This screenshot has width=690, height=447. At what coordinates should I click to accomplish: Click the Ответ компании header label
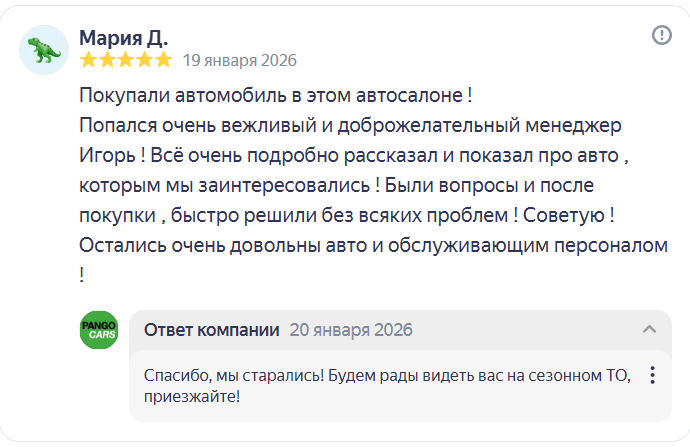point(212,330)
